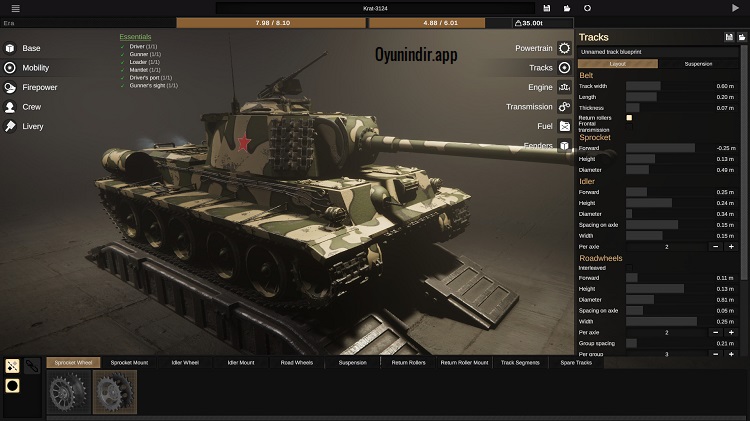Click the Base cube icon
This screenshot has height=421, width=750.
[10, 48]
